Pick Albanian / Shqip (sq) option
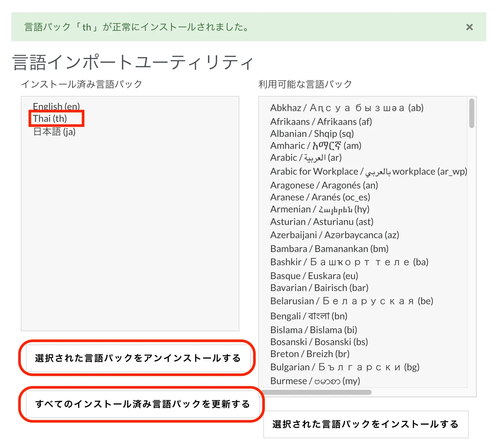The width and height of the screenshot is (497, 448). pyautogui.click(x=312, y=134)
